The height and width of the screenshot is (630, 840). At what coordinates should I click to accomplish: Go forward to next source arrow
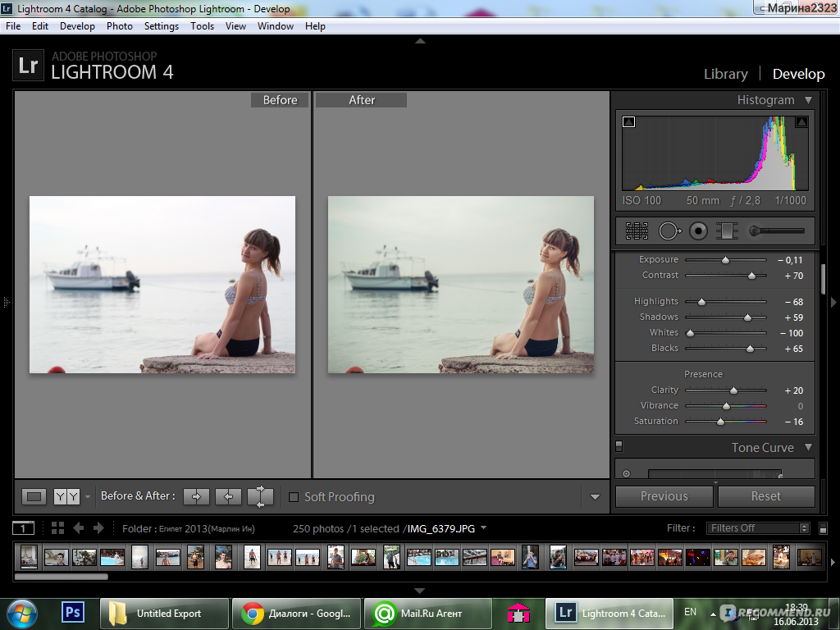(x=98, y=528)
